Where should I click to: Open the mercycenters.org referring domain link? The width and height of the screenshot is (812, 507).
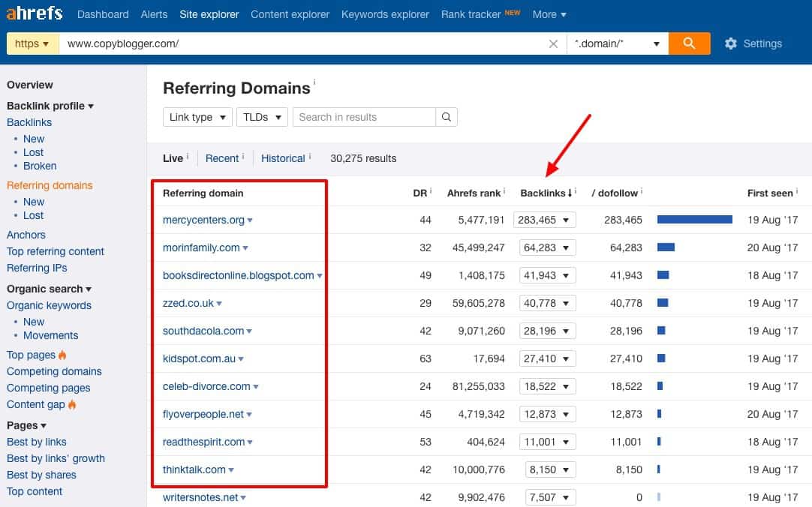(x=203, y=220)
